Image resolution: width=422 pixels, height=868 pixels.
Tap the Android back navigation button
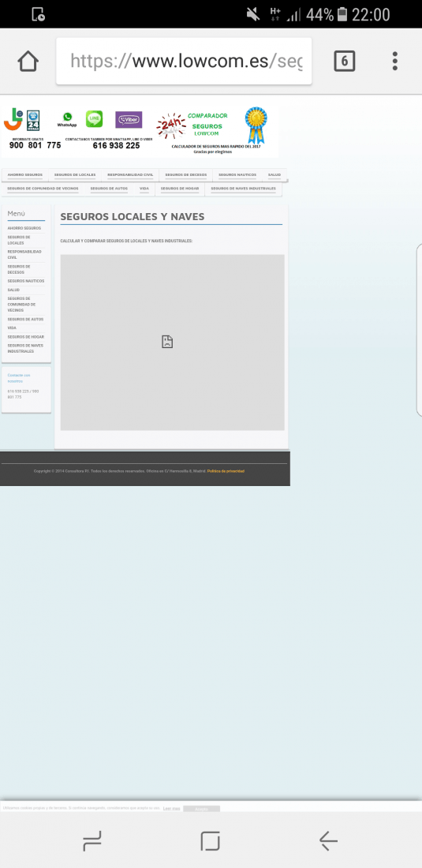point(329,841)
